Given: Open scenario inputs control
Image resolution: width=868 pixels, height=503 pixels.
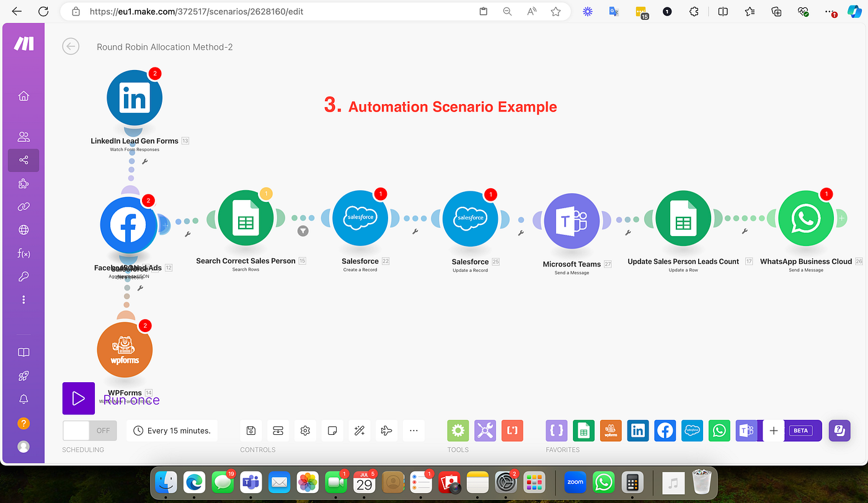Looking at the screenshot, I should tap(278, 431).
